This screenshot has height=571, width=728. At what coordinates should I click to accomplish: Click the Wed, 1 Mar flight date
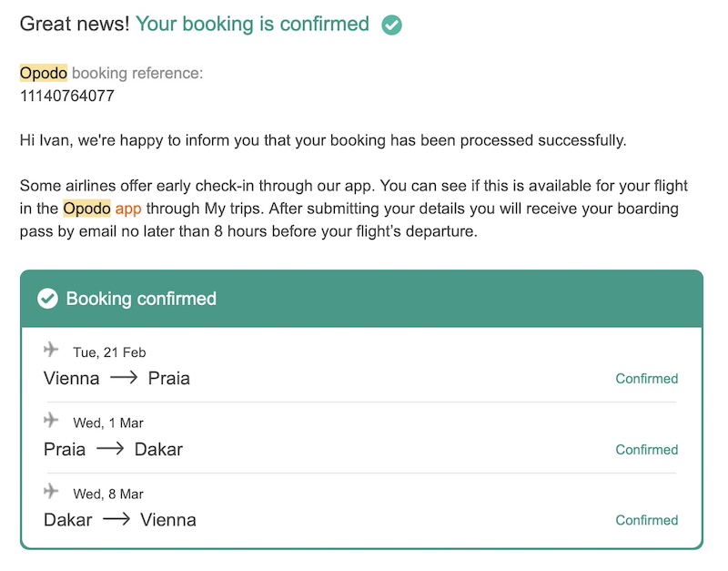pyautogui.click(x=108, y=423)
